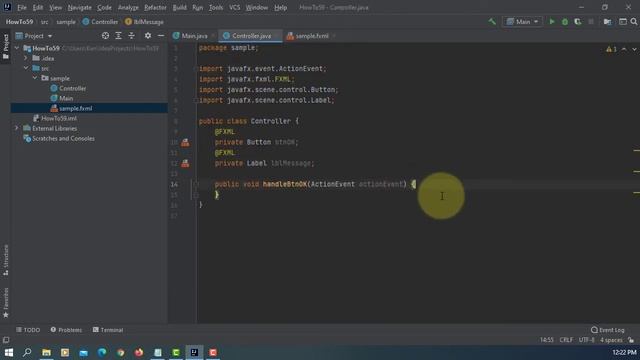Select Main class in project tree
Viewport: 640px width, 360px height.
pyautogui.click(x=62, y=98)
